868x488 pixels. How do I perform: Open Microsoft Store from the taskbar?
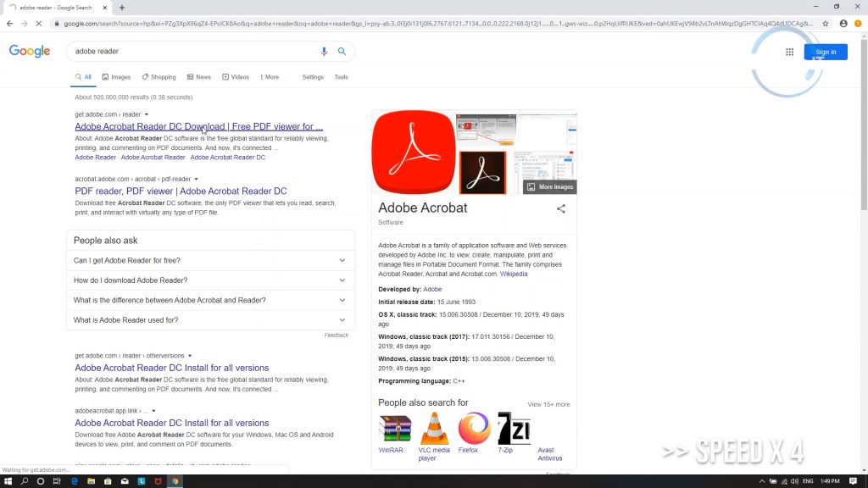click(108, 481)
